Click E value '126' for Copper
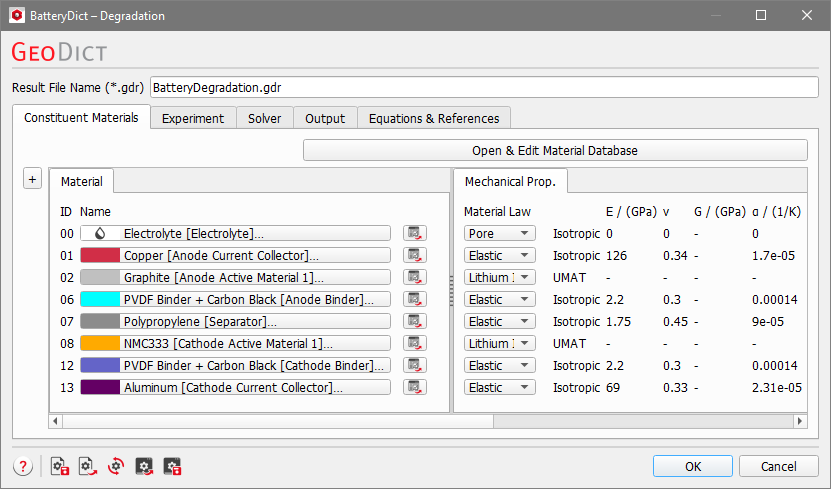Viewport: 831px width, 489px height. [616, 255]
